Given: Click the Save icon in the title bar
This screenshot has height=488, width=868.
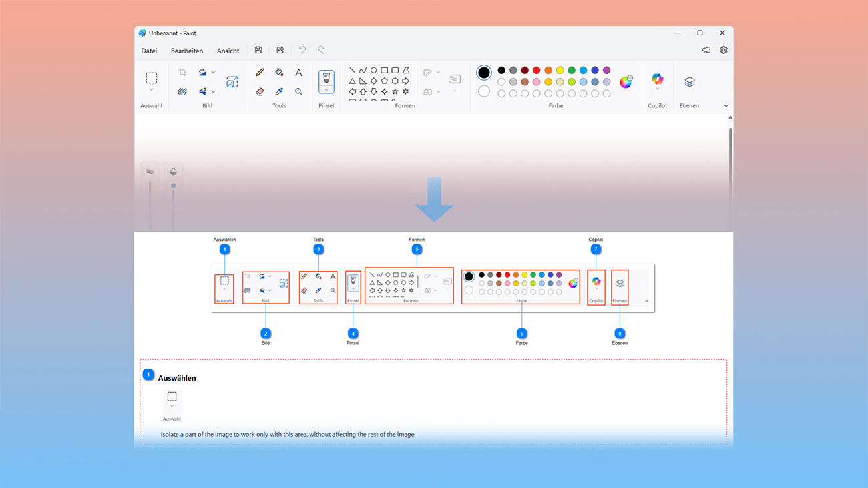Looking at the screenshot, I should [258, 49].
